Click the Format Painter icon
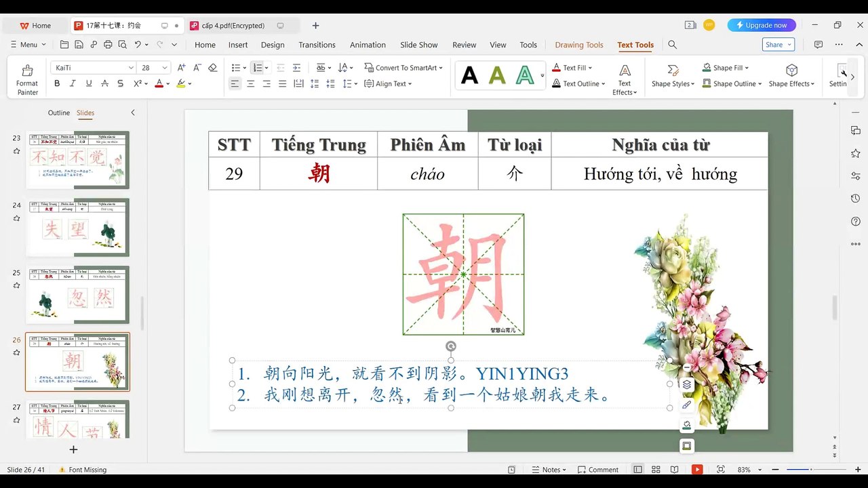This screenshot has height=488, width=868. pyautogui.click(x=27, y=70)
